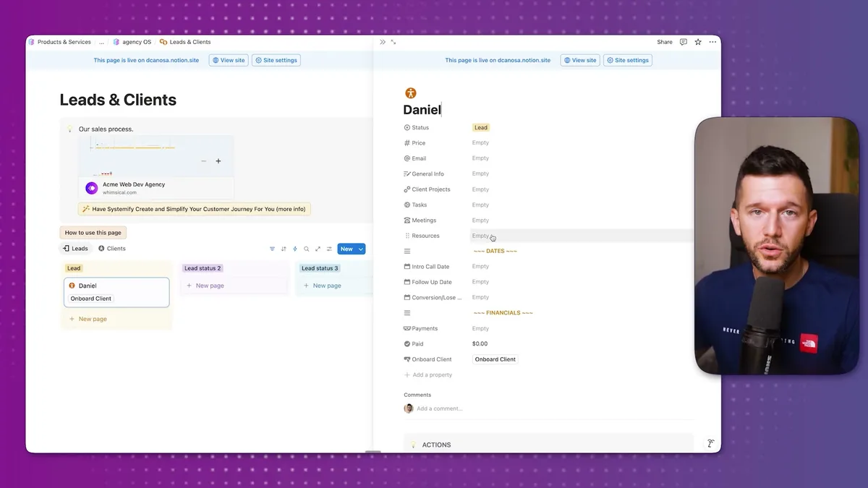Collapse the side peek with the double chevron
The image size is (868, 488).
(x=382, y=42)
